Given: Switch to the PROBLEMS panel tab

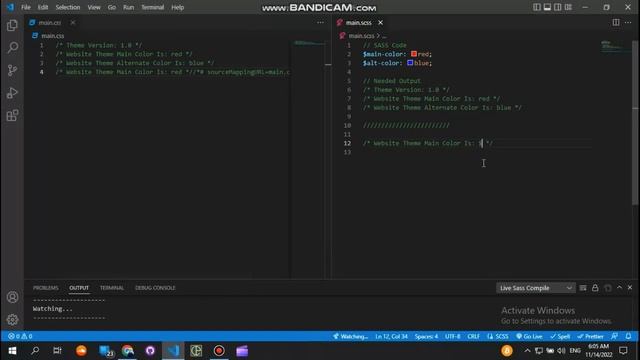Looking at the screenshot, I should tap(46, 288).
